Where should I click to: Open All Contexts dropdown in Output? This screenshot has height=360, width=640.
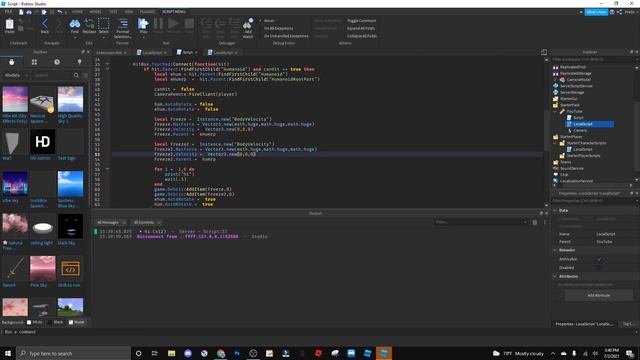click(x=147, y=222)
